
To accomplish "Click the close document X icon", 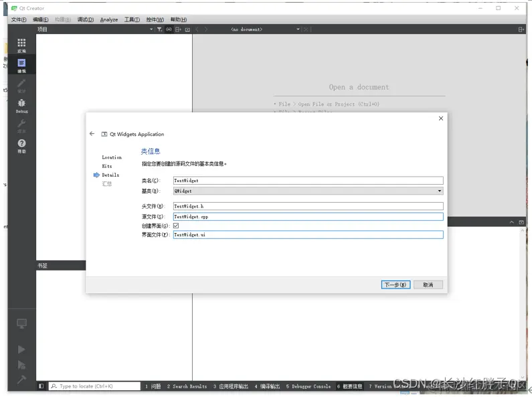I will pyautogui.click(x=306, y=29).
